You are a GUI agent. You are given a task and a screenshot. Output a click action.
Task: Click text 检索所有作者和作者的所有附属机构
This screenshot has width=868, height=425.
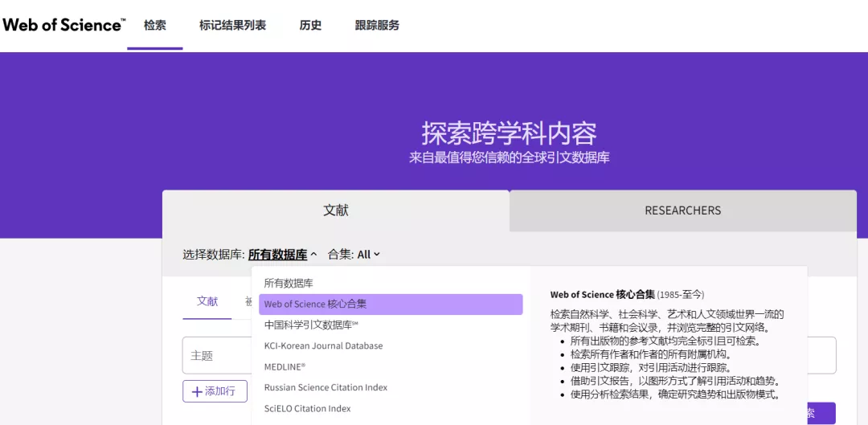point(653,355)
